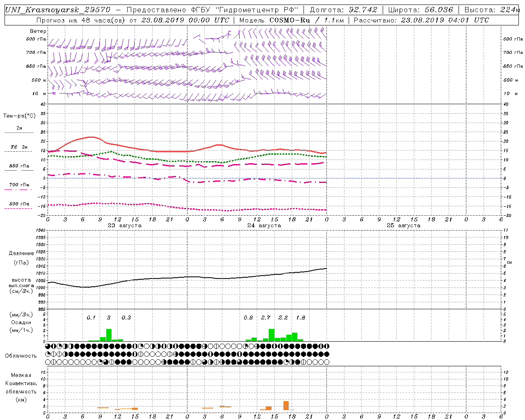The width and height of the screenshot is (525, 420).
Task: Click the '23 августа' date label
Action: 125,226
